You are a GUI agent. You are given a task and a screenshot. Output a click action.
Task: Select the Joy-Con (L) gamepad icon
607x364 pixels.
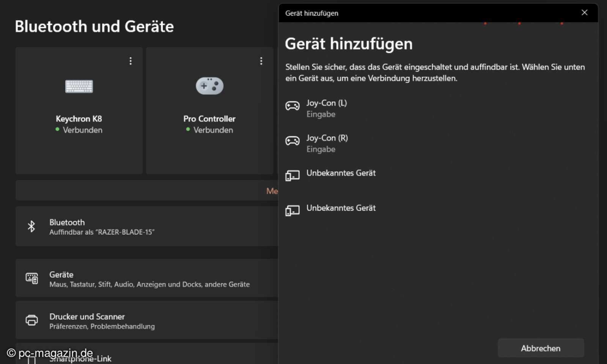coord(292,105)
